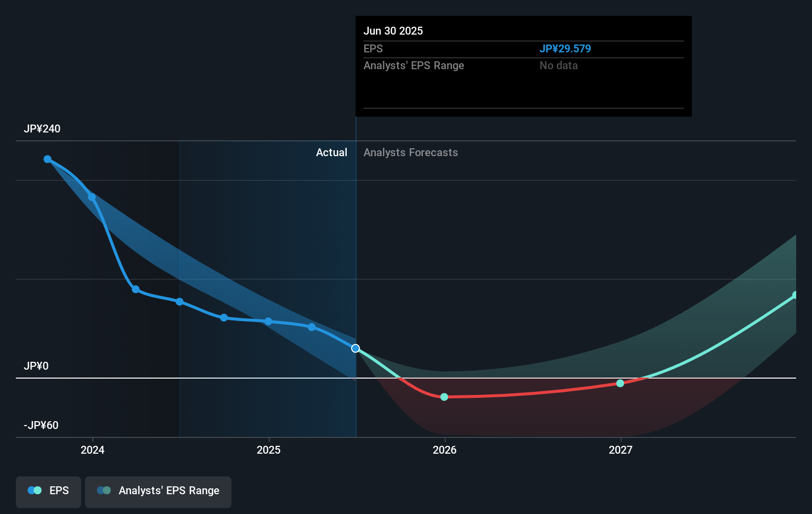
Task: Click the JP¥29.579 EPS value link
Action: [565, 48]
